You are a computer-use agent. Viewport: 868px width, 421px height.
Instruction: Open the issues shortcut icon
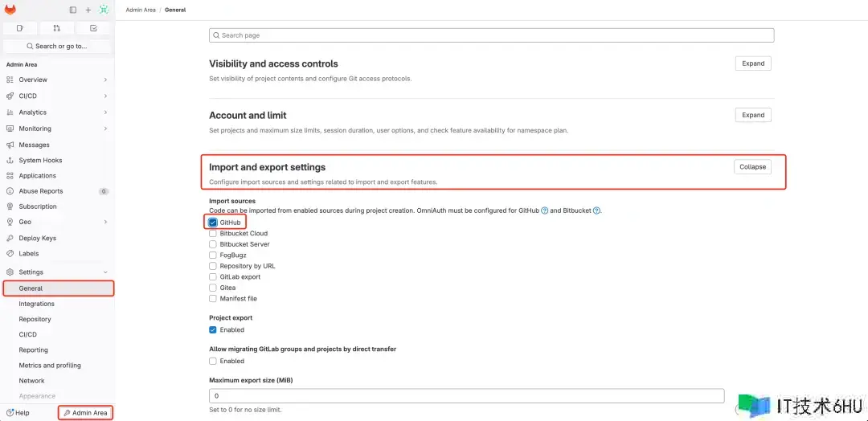click(x=20, y=28)
